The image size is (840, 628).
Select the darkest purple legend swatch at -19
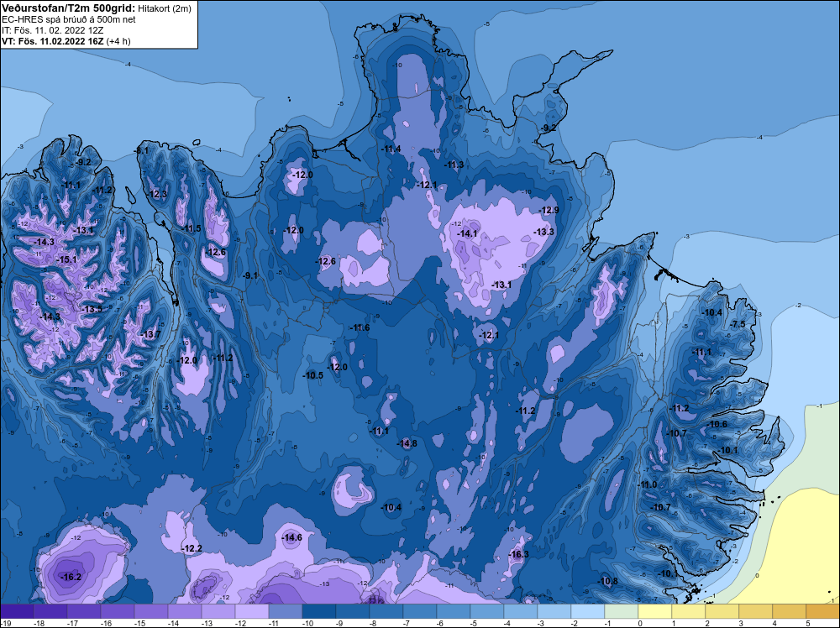pyautogui.click(x=17, y=611)
